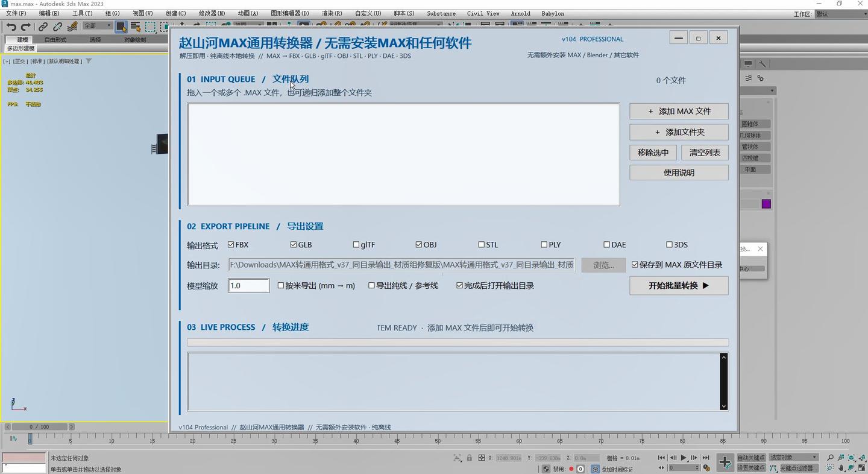868x474 pixels.
Task: Open the 使用说明 help button
Action: coord(679,172)
